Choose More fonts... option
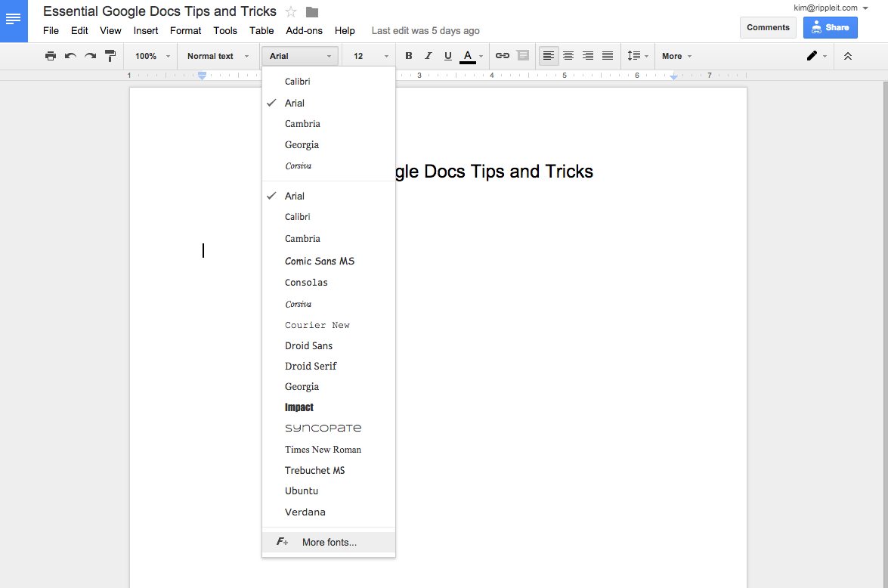Viewport: 888px width, 588px height. coord(329,542)
